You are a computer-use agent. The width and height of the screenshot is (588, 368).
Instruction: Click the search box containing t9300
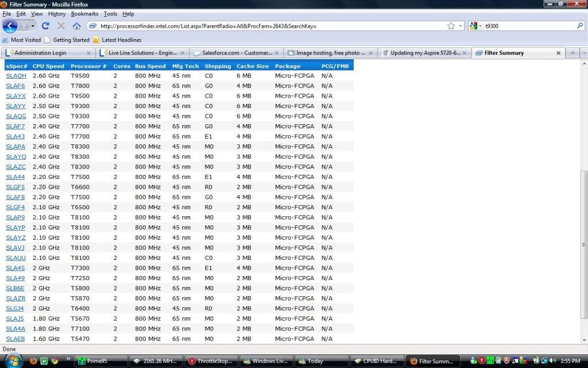click(529, 26)
